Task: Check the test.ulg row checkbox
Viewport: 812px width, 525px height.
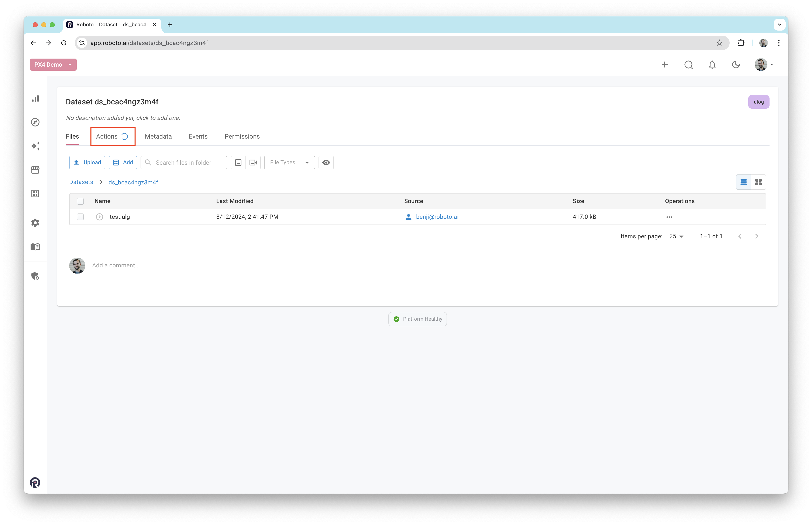Action: (x=80, y=217)
